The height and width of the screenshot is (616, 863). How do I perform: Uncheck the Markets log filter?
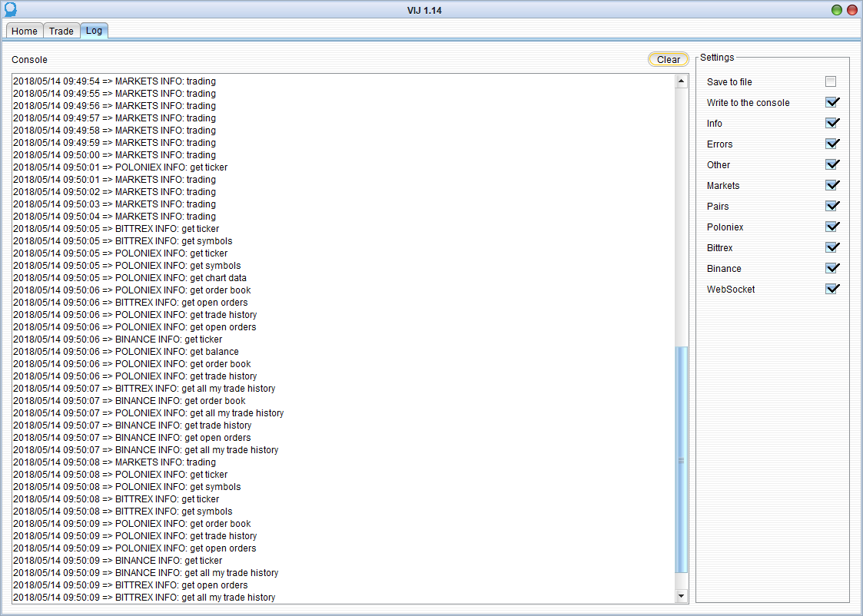click(831, 186)
